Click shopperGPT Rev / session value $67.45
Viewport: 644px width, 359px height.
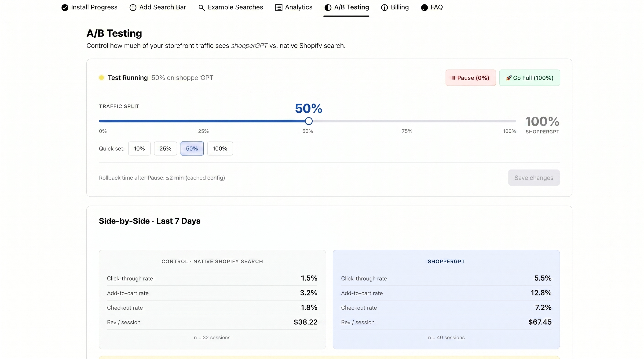tap(540, 322)
